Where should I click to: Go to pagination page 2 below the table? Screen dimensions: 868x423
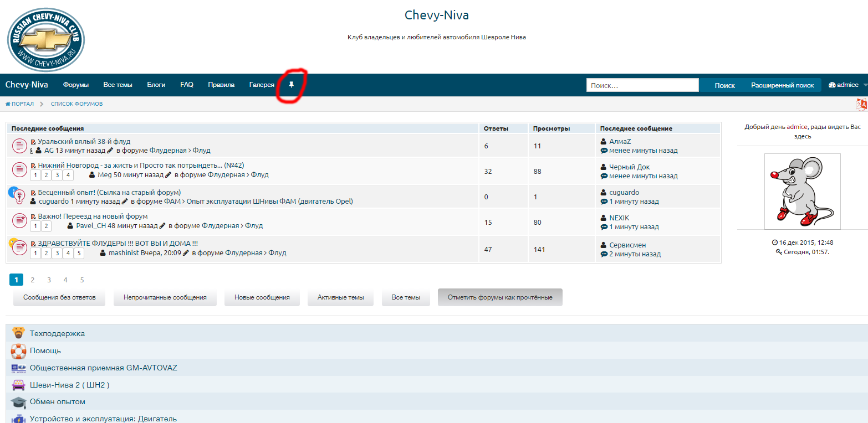point(33,280)
